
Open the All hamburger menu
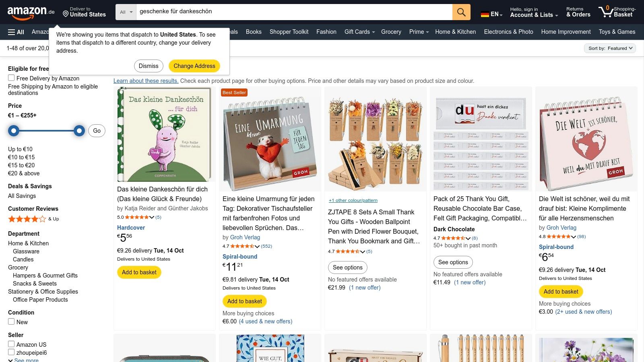coord(16,32)
